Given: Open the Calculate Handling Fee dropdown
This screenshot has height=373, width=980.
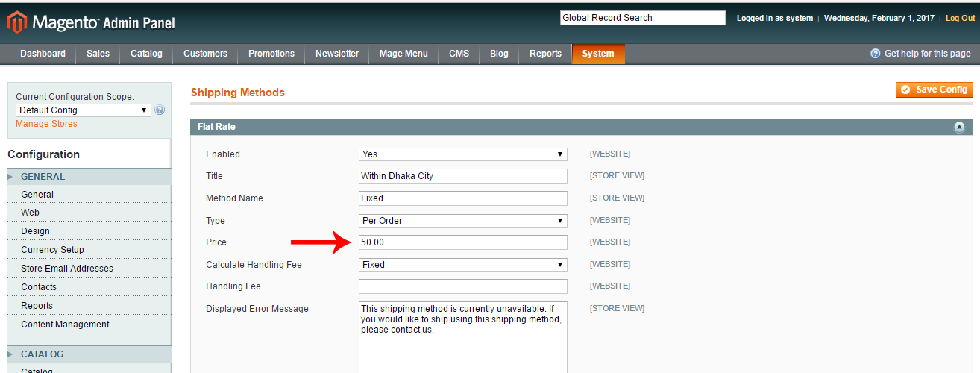Looking at the screenshot, I should tap(462, 265).
